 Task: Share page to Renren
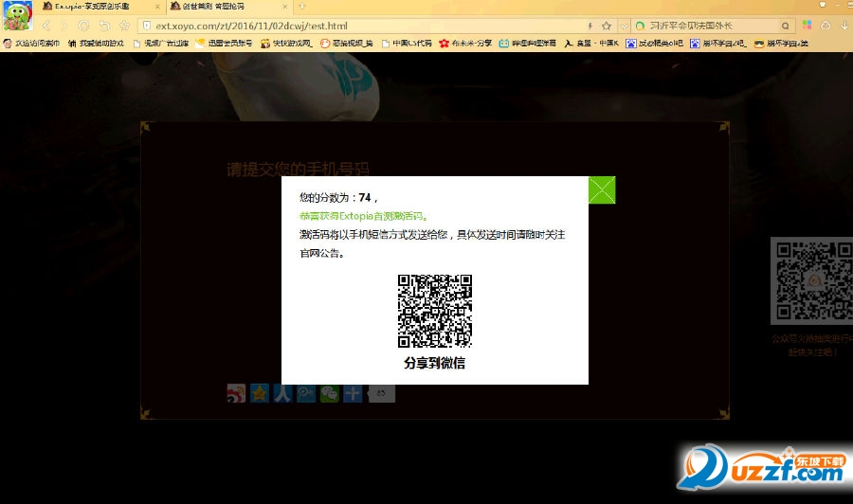click(x=282, y=393)
